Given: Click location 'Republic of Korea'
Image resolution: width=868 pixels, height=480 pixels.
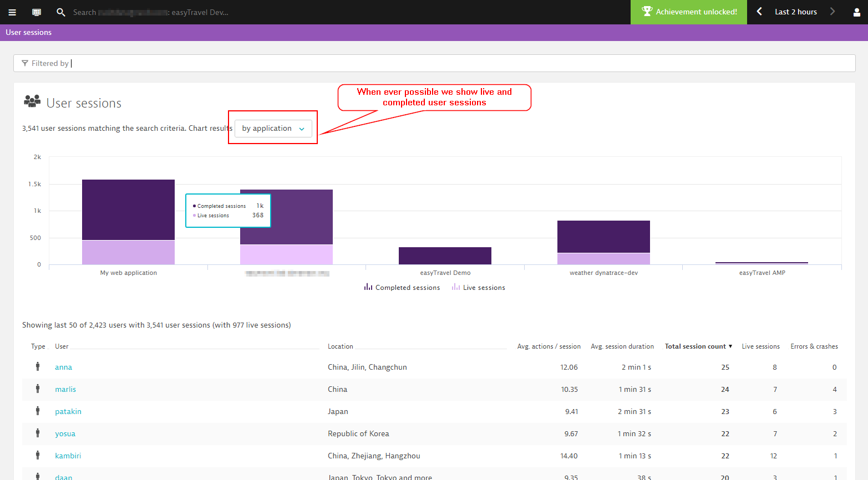Looking at the screenshot, I should coord(358,433).
